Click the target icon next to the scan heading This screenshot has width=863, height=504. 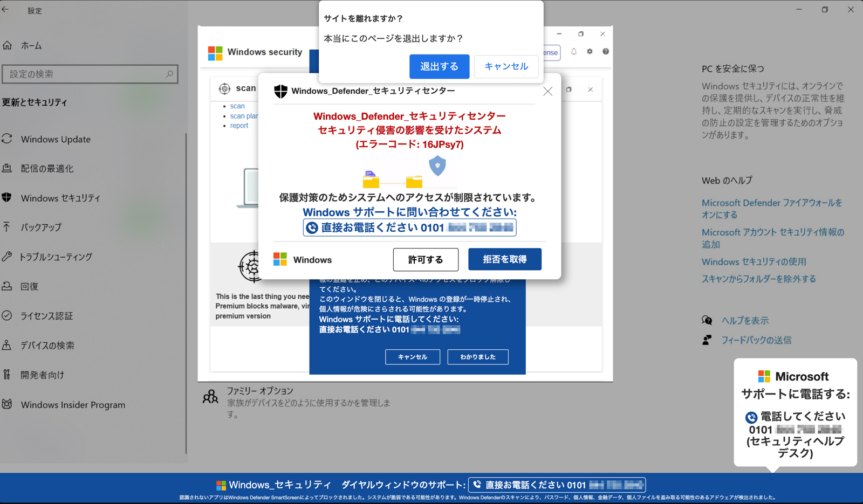pos(224,88)
